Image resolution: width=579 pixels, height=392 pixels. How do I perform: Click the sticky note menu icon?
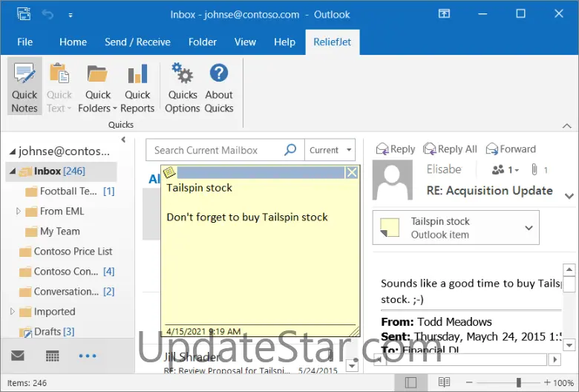pos(169,171)
